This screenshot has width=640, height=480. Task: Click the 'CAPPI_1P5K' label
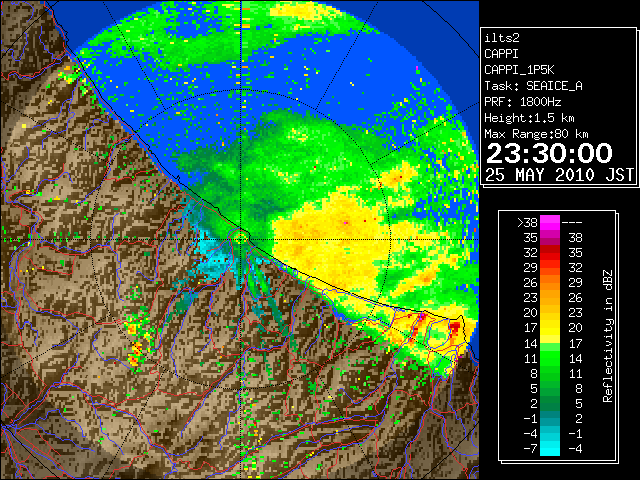tap(519, 70)
